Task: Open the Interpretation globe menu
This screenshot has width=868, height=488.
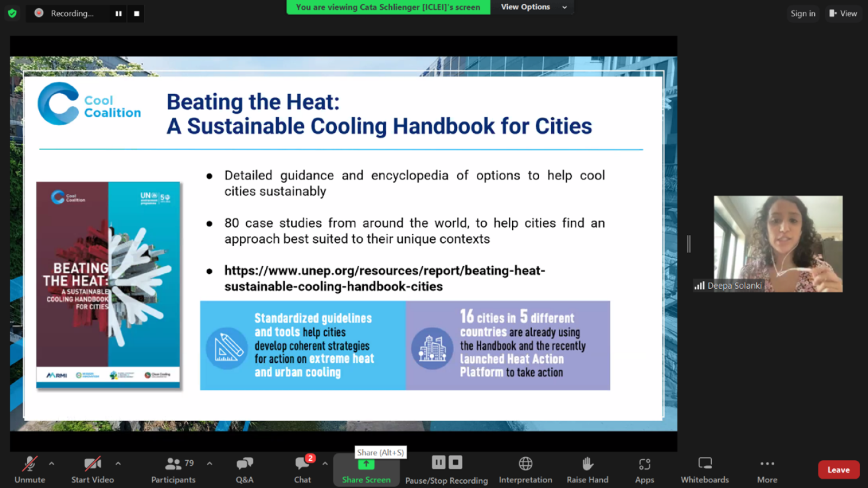Action: 526,470
